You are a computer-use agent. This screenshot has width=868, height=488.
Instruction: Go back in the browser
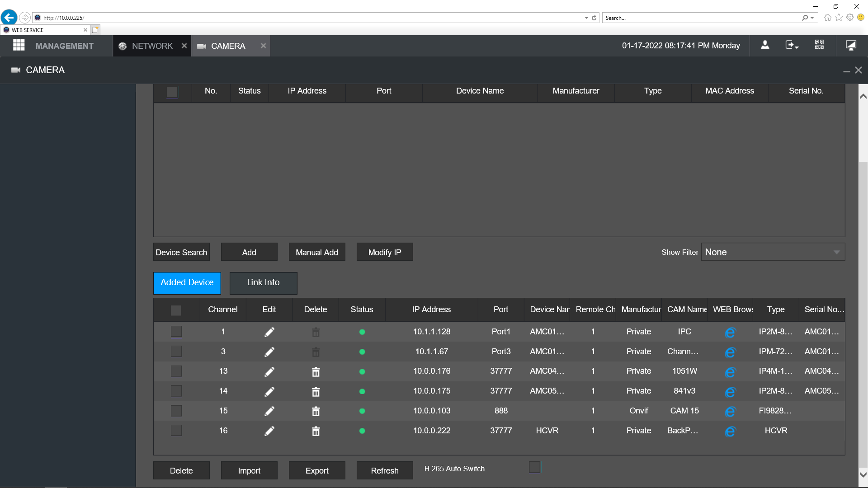(9, 18)
